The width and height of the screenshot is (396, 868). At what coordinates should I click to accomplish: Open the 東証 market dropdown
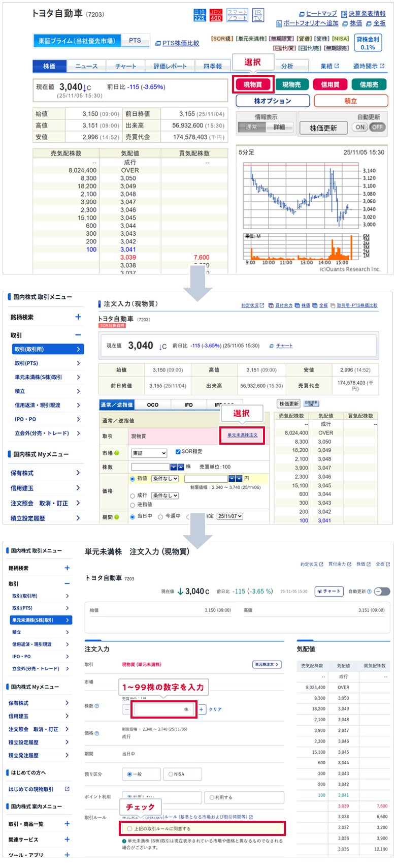click(149, 453)
